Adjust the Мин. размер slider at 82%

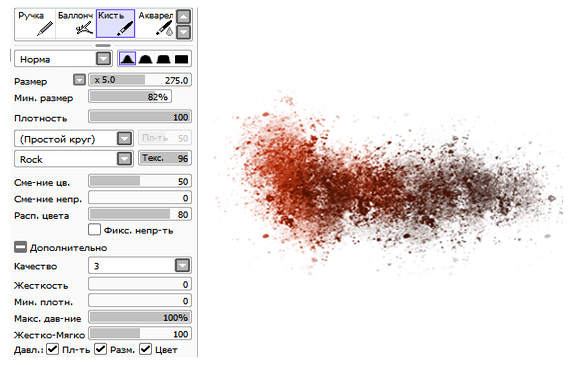pos(130,97)
